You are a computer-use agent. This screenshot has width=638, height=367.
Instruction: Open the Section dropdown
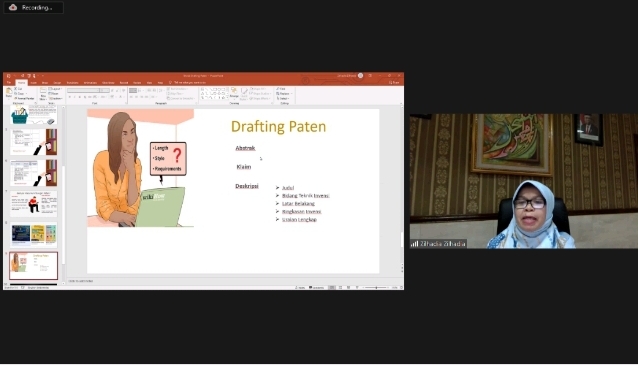(56, 98)
